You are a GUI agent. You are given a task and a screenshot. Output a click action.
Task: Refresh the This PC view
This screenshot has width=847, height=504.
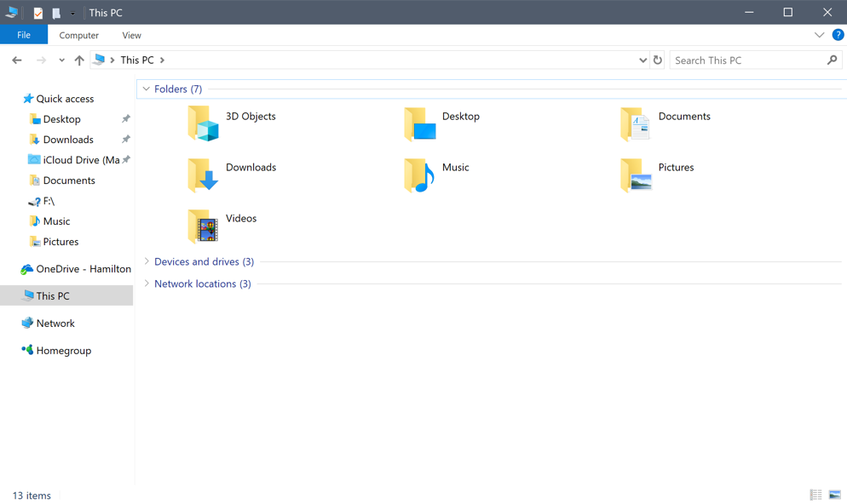657,60
